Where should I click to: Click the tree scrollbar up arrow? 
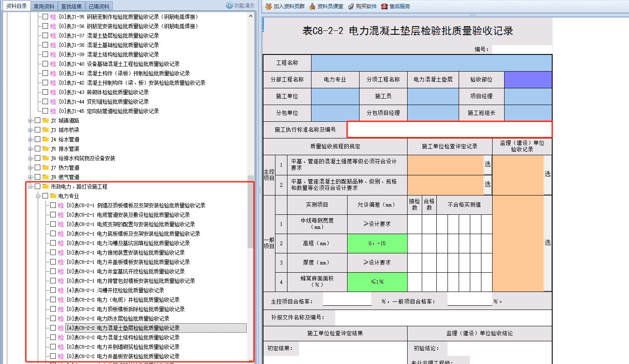(251, 16)
